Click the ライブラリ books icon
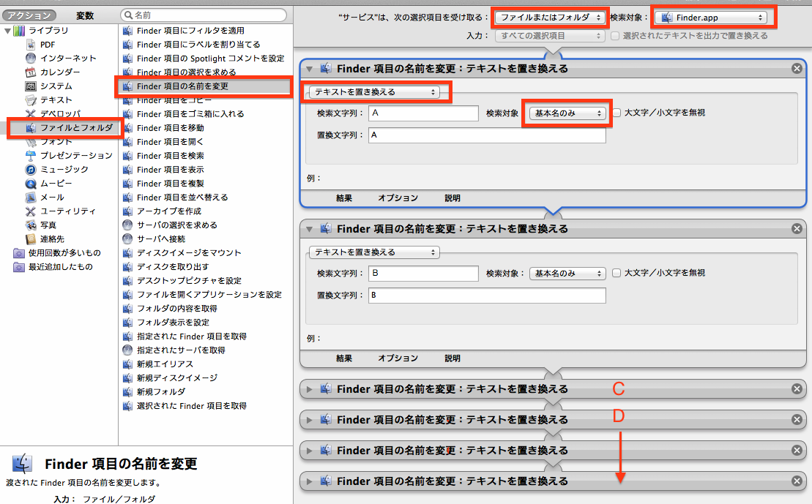812x504 pixels. click(19, 31)
